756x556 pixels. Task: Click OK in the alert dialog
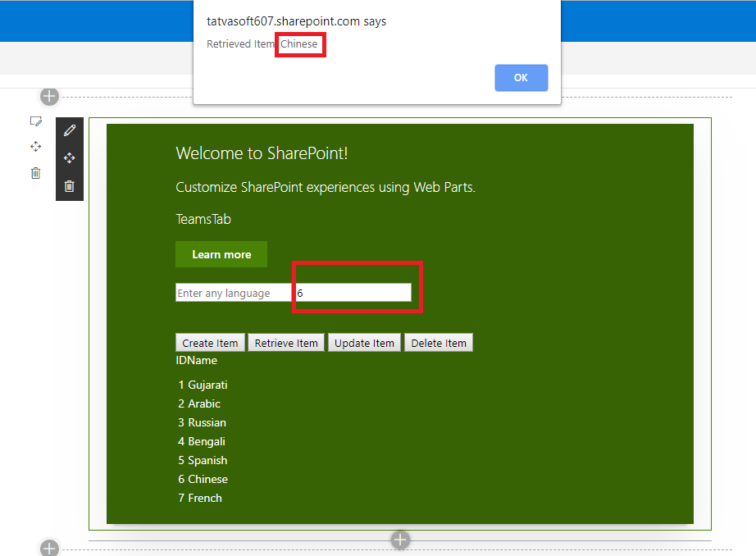[x=521, y=78]
